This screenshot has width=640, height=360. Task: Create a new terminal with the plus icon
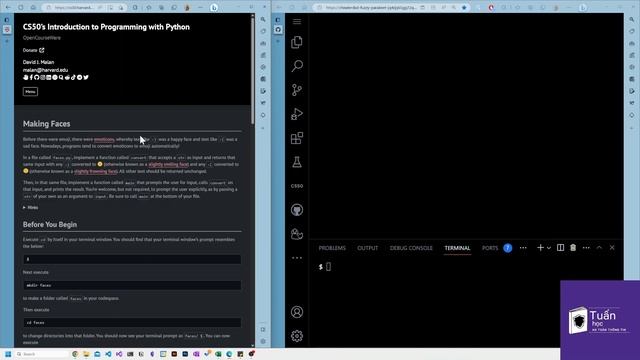pyautogui.click(x=540, y=248)
